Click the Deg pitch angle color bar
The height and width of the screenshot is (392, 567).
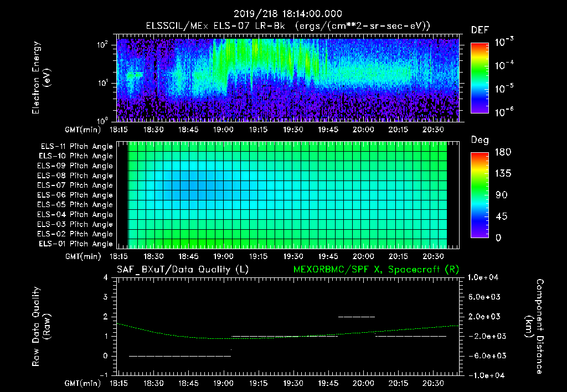480,195
